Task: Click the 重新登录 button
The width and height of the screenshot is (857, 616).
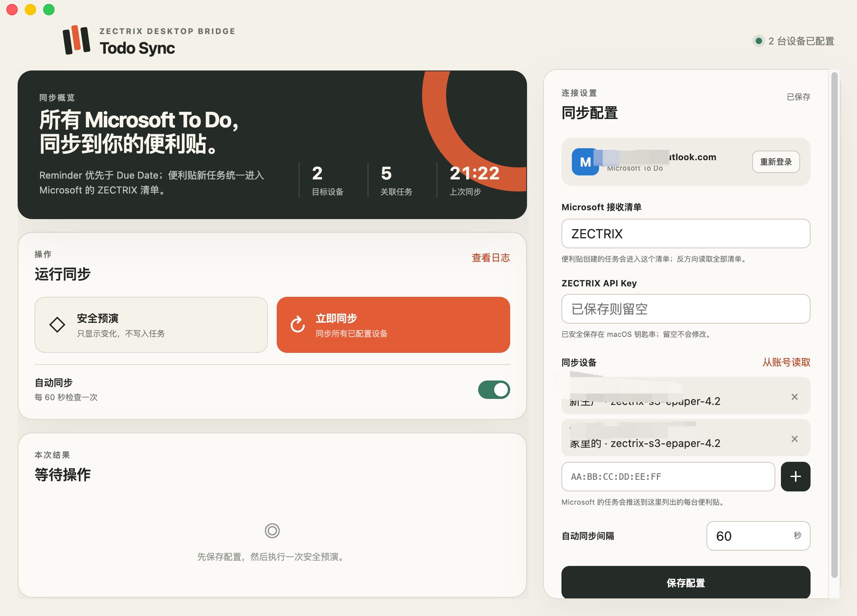Action: [776, 162]
